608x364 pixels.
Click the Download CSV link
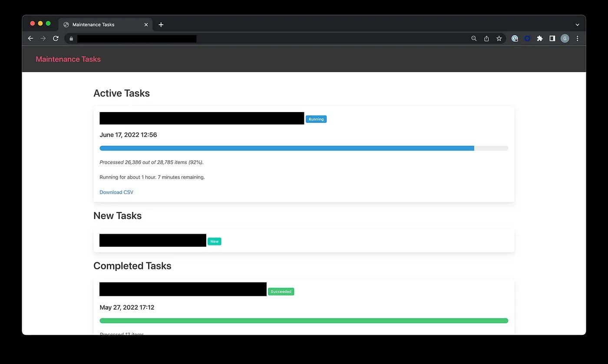pos(116,192)
